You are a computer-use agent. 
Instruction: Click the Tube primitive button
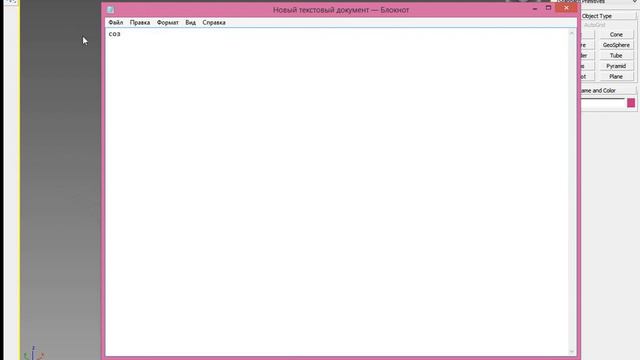(616, 56)
